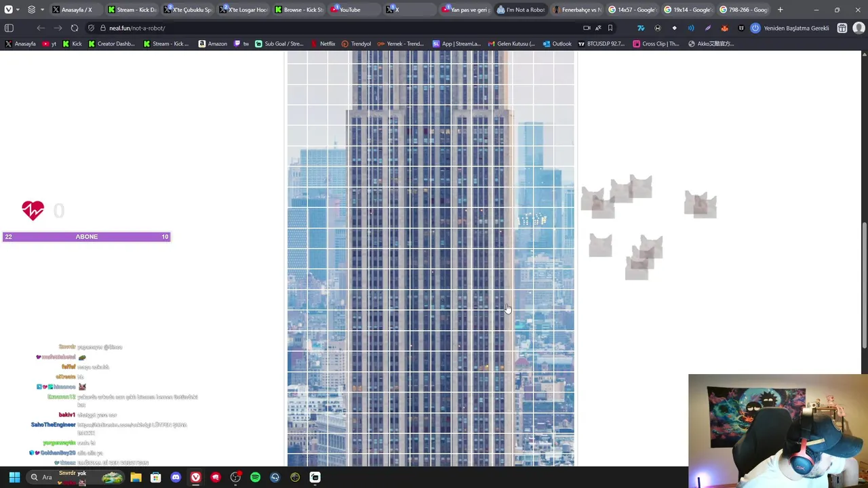Open the Trendyol bookmark
The image size is (868, 488).
356,43
